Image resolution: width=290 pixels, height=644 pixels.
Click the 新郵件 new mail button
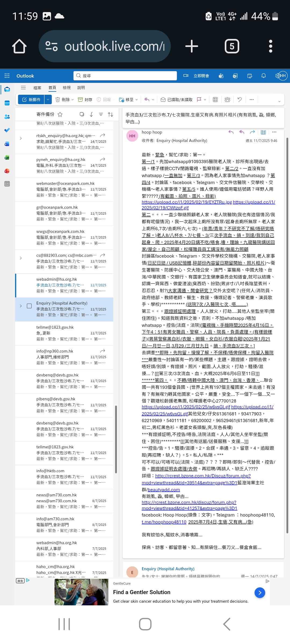pyautogui.click(x=31, y=100)
